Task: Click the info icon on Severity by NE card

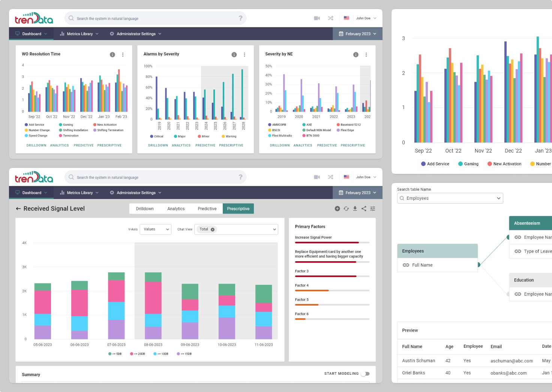Action: [355, 55]
